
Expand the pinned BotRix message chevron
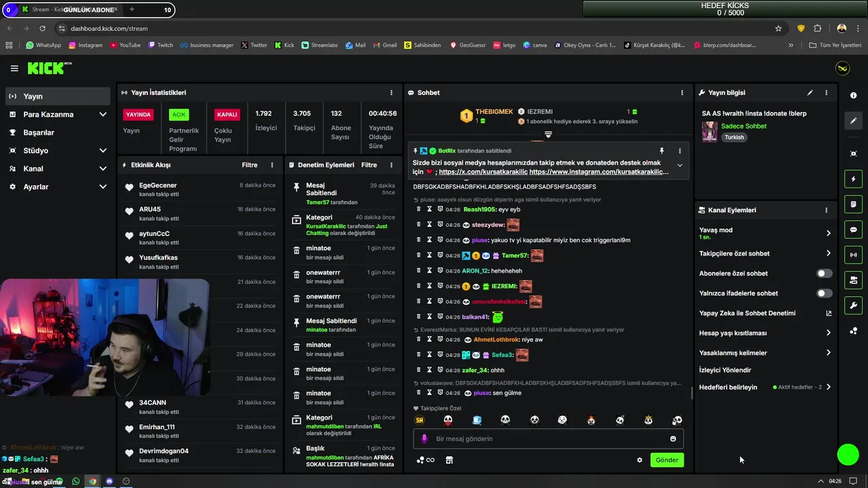pos(679,165)
